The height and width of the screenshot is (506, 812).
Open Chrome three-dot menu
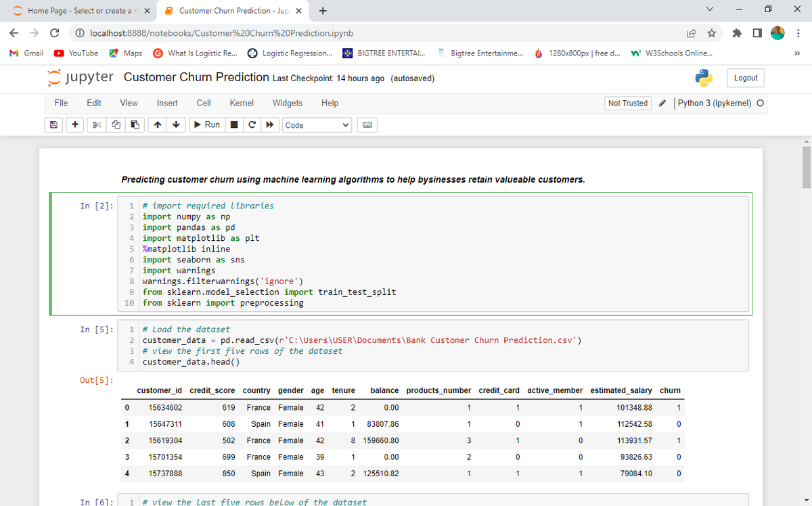pos(798,33)
